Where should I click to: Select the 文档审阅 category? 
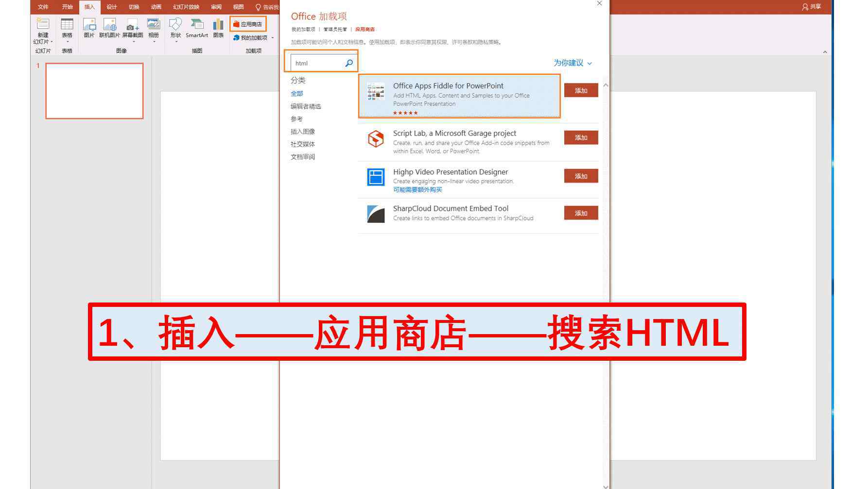(x=303, y=156)
